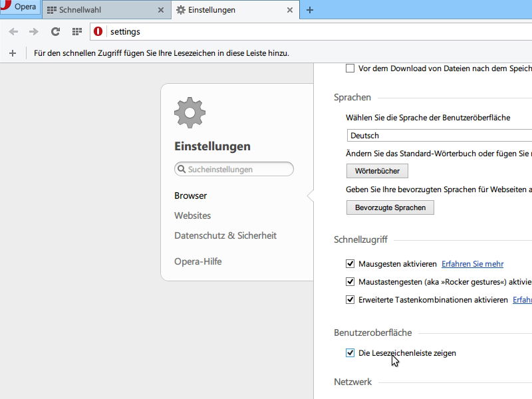Open Opera-Hilfe from sidebar
Viewport: 532px width, 399px height.
(198, 261)
